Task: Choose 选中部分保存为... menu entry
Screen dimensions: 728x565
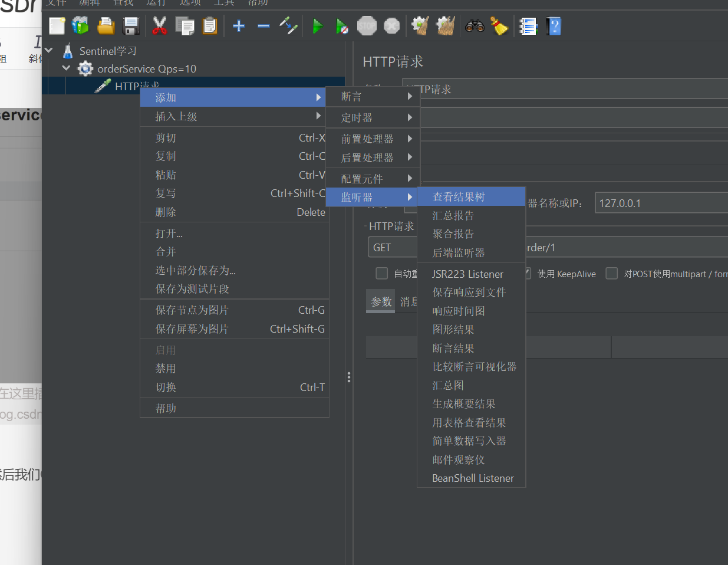Action: 234,270
